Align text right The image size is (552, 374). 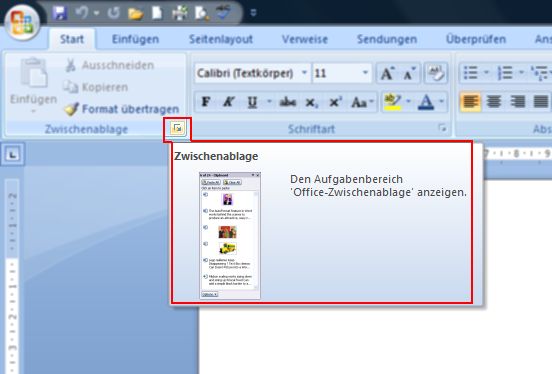tap(518, 102)
